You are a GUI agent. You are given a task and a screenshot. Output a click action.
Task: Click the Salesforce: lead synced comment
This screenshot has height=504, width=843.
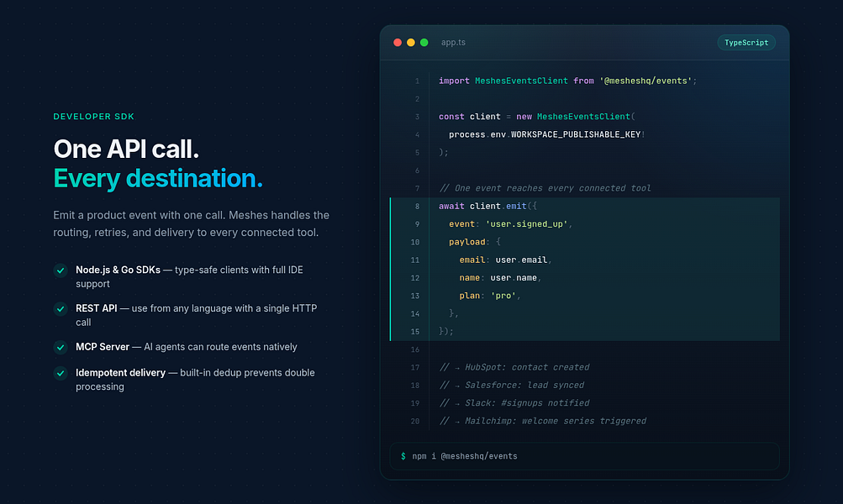pos(512,386)
